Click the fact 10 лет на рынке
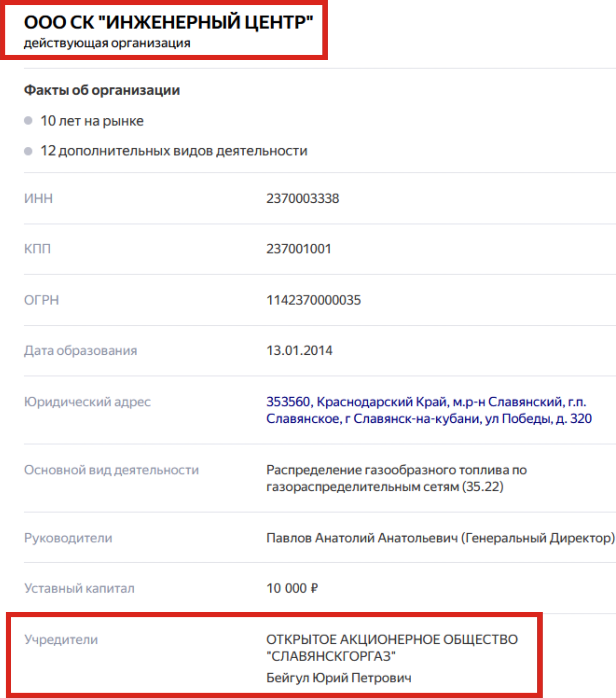This screenshot has height=698, width=616. click(x=92, y=121)
